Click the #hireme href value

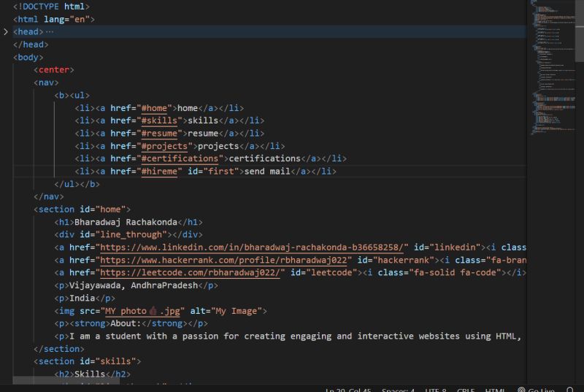pyautogui.click(x=159, y=172)
